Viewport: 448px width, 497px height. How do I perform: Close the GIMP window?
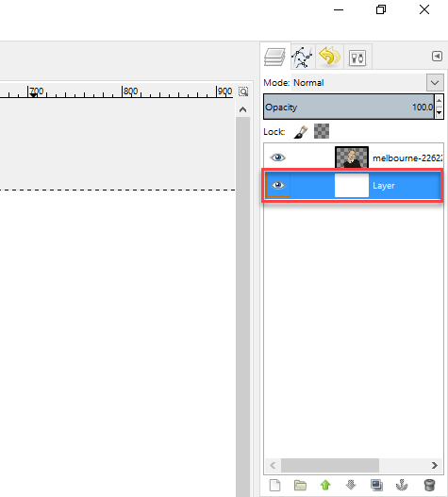[x=424, y=9]
